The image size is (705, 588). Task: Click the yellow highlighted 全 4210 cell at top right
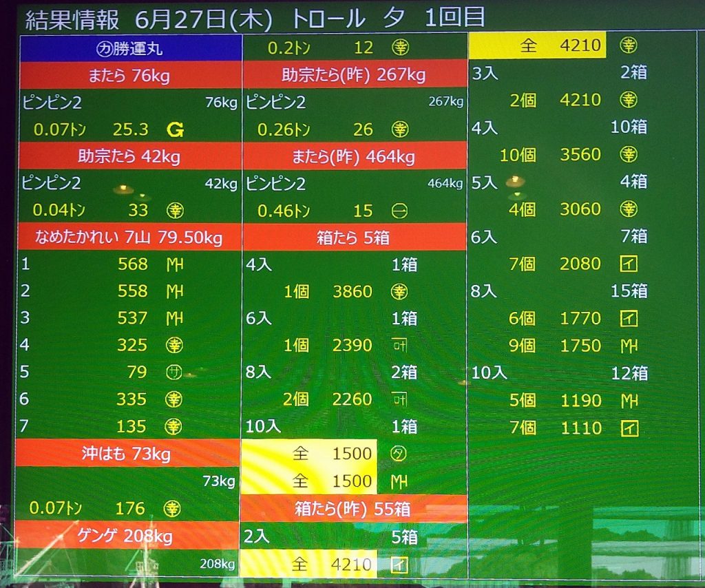(537, 46)
